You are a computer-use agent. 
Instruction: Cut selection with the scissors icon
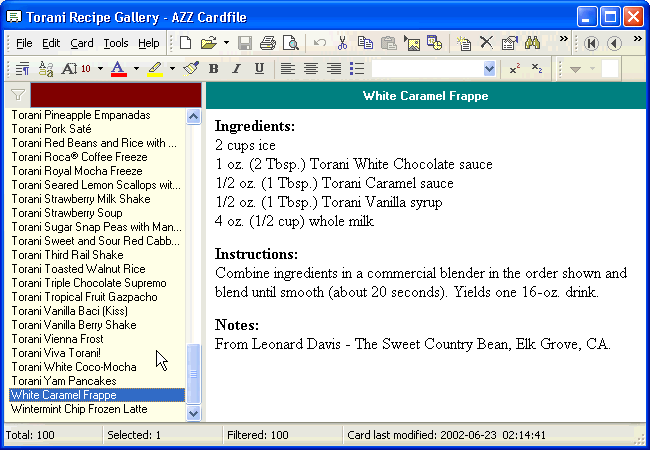point(342,43)
